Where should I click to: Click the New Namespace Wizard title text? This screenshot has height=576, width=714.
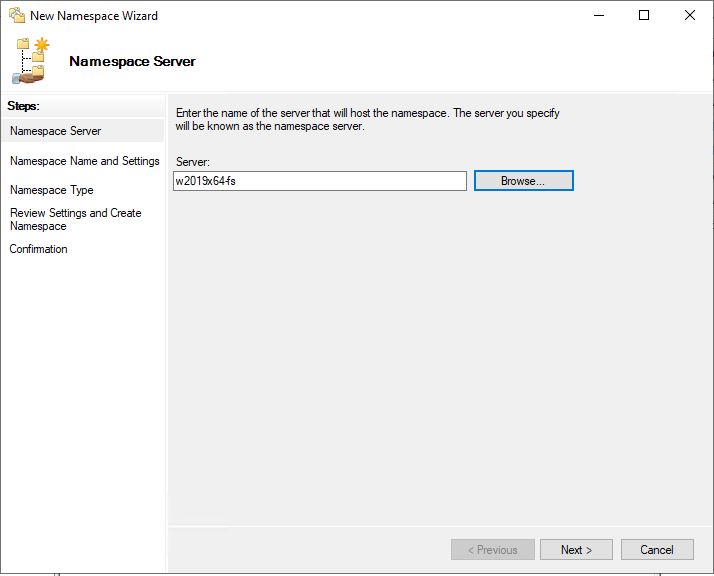(x=94, y=15)
